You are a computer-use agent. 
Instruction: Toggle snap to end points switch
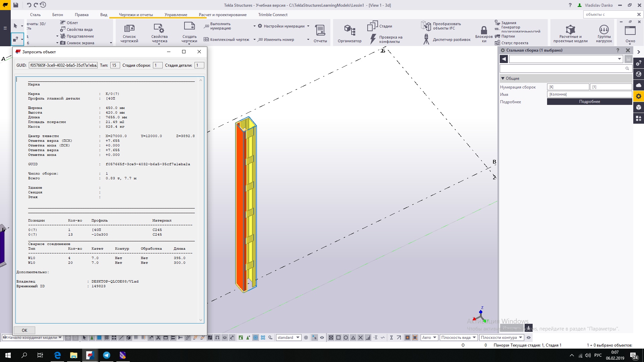338,338
